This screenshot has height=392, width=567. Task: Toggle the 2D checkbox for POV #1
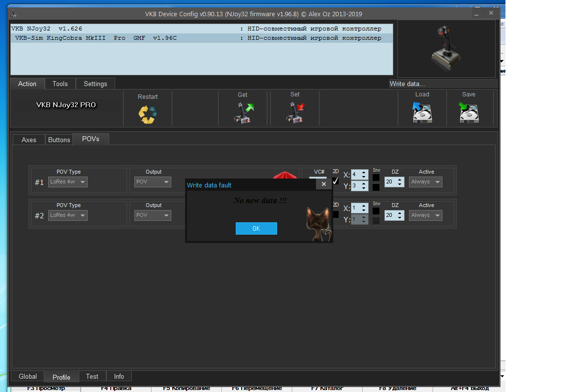coord(336,181)
